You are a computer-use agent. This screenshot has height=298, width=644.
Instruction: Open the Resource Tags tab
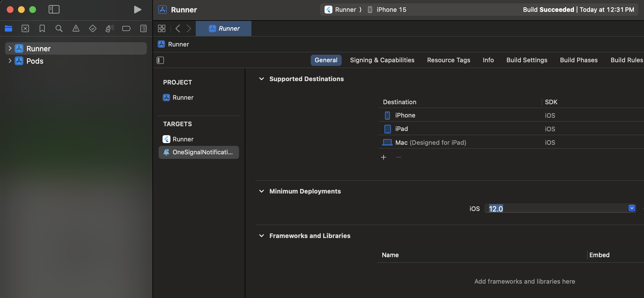[x=449, y=60]
